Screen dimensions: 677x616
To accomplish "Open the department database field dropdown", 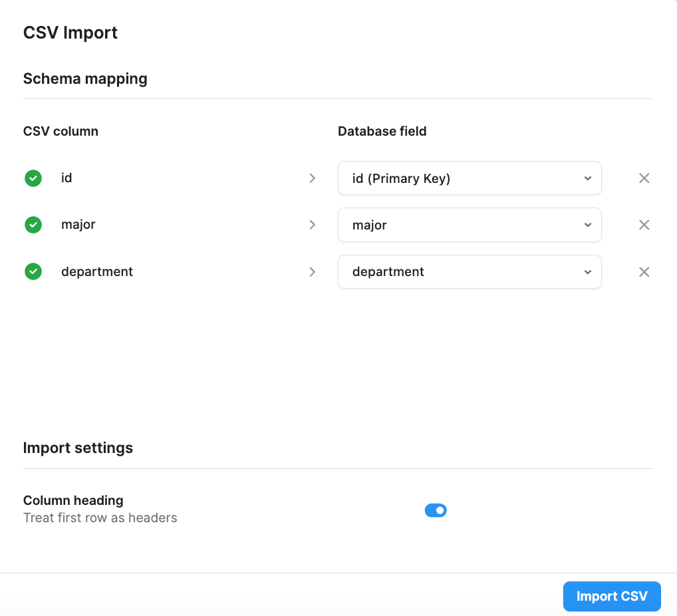I will point(470,271).
